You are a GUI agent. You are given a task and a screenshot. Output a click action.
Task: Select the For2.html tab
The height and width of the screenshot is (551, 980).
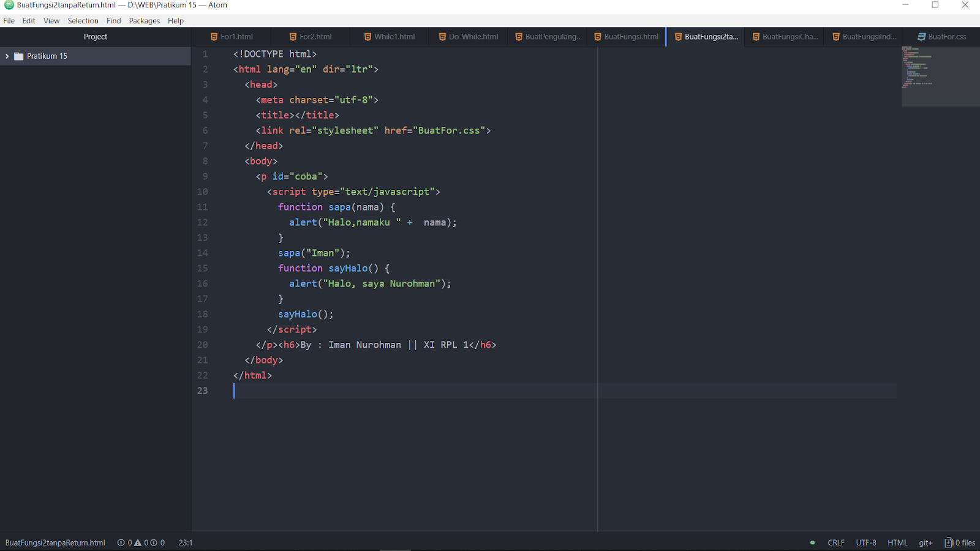(x=315, y=36)
